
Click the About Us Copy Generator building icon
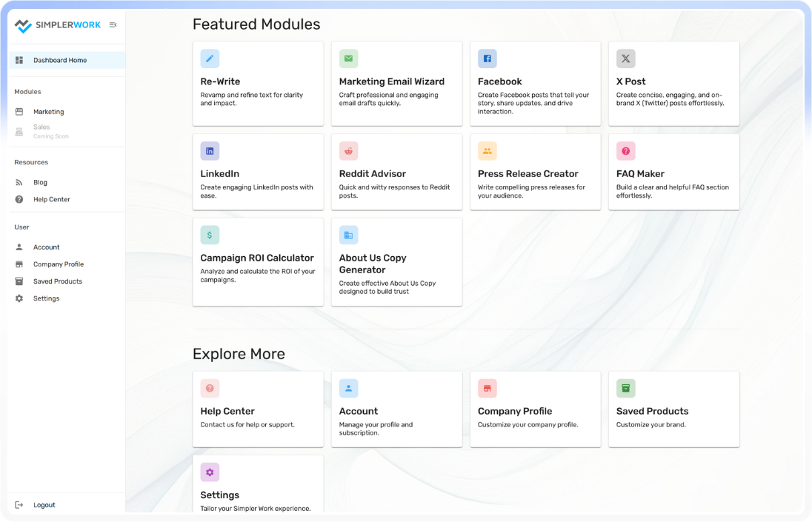348,235
